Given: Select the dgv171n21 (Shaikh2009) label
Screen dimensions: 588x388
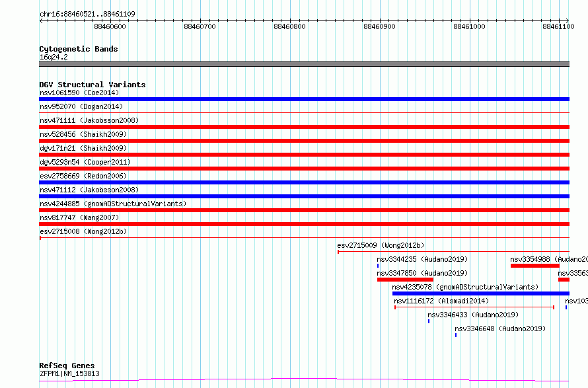Looking at the screenshot, I should [83, 148].
